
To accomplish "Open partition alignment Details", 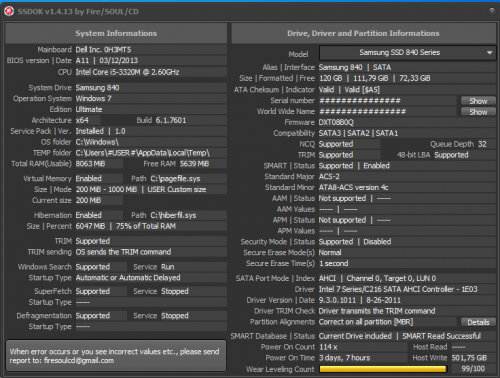I will pos(478,322).
